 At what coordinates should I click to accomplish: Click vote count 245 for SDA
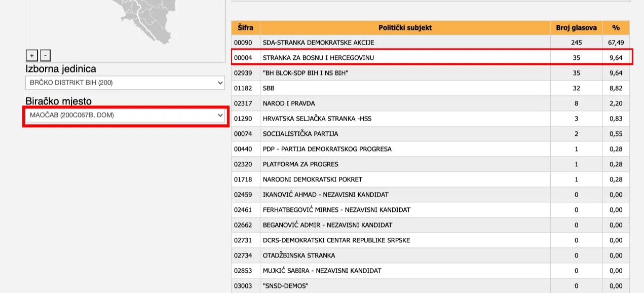(x=577, y=43)
